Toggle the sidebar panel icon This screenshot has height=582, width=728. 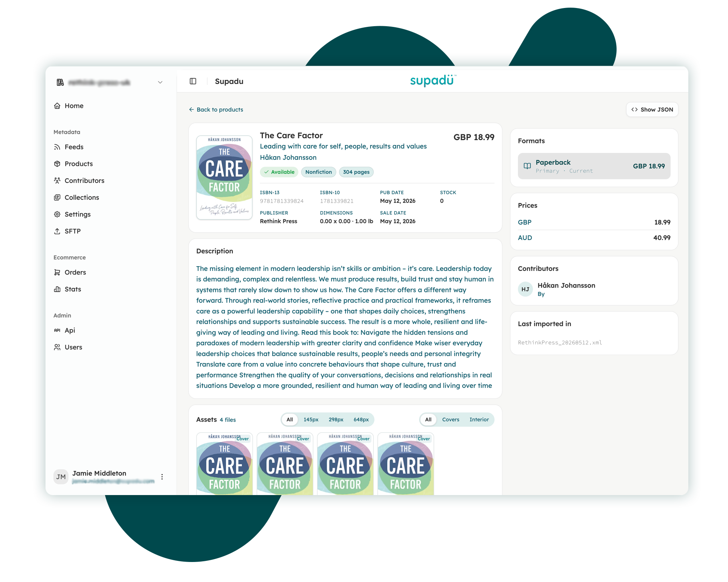(193, 81)
